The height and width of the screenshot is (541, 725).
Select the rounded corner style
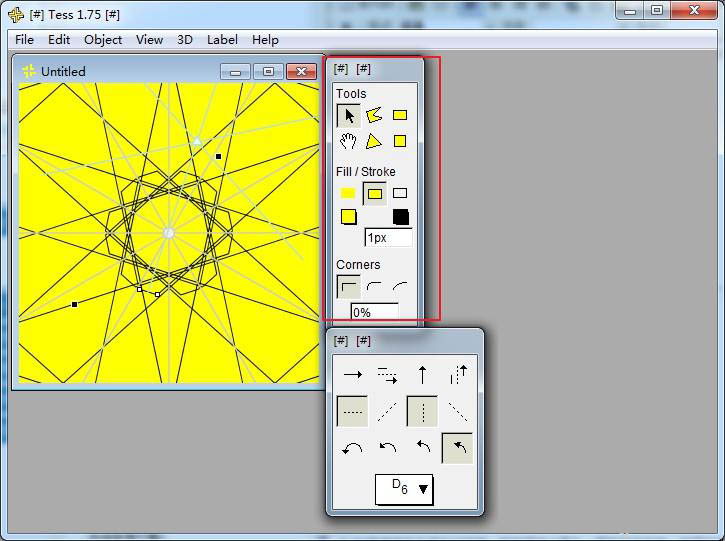coord(374,287)
